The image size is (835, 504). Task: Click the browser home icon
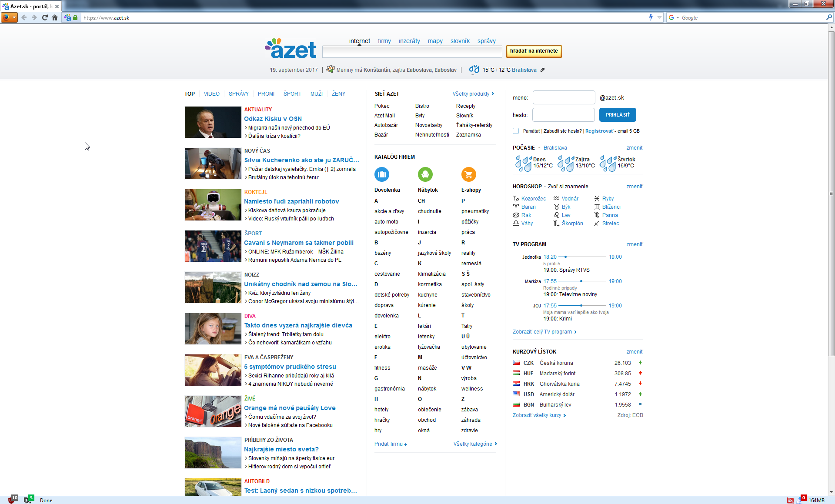55,17
